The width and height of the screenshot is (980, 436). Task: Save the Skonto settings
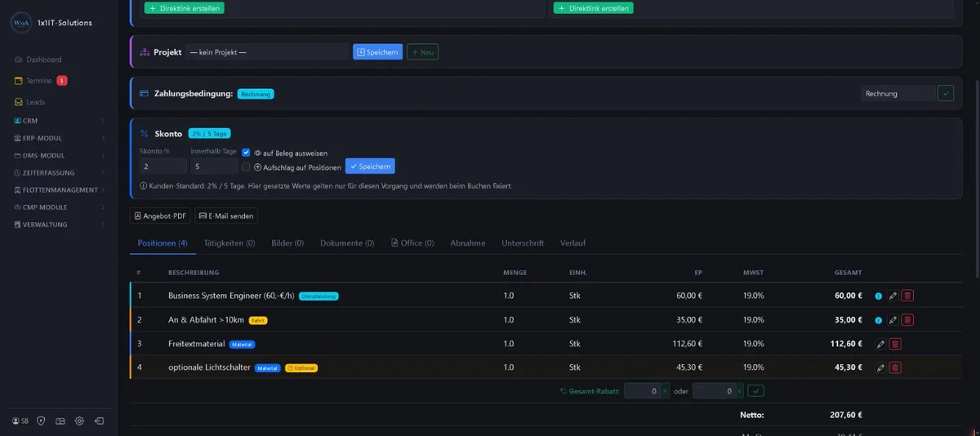tap(370, 166)
